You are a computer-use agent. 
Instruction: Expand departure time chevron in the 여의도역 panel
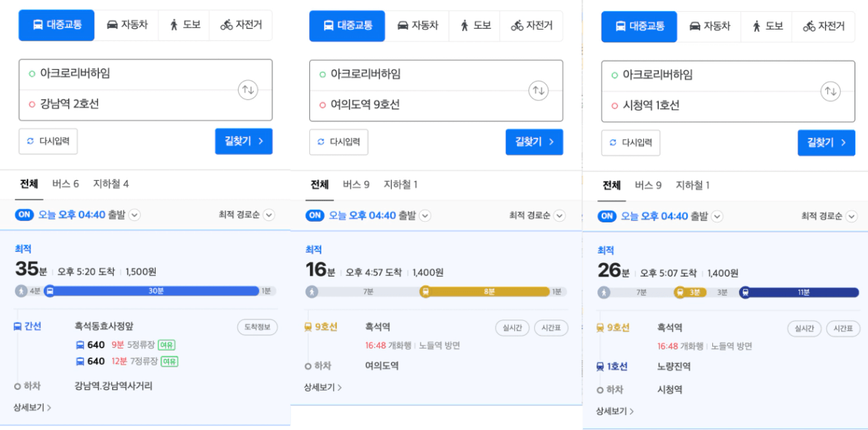424,215
